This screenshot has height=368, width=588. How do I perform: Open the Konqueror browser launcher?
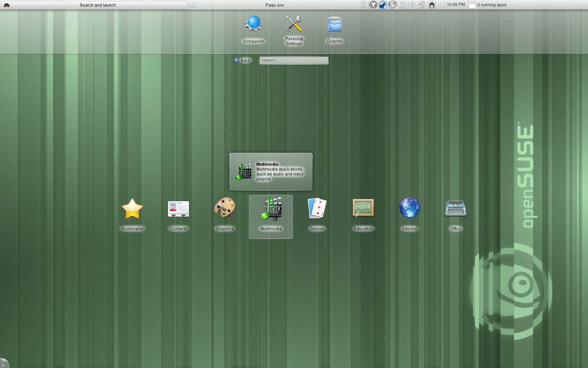click(x=253, y=29)
